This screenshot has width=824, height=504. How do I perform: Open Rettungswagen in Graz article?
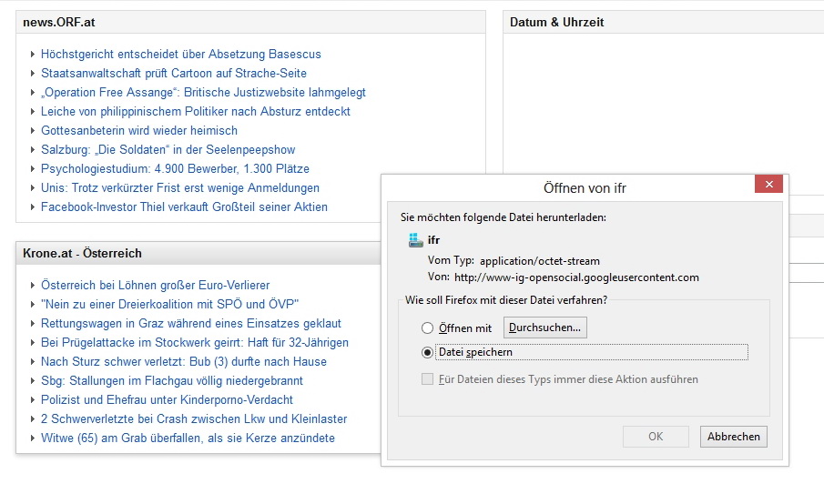[x=190, y=324]
